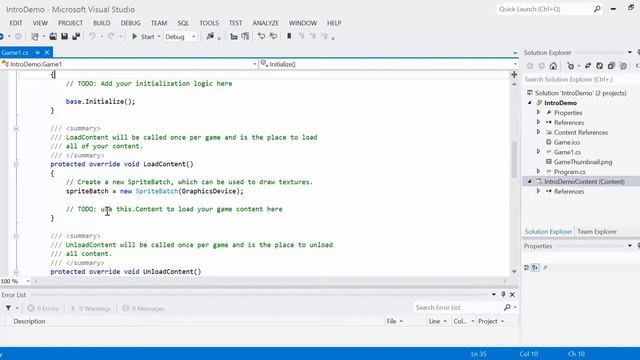This screenshot has height=360, width=640.
Task: Click the Solution Explorer Back navigation icon
Action: click(x=530, y=66)
